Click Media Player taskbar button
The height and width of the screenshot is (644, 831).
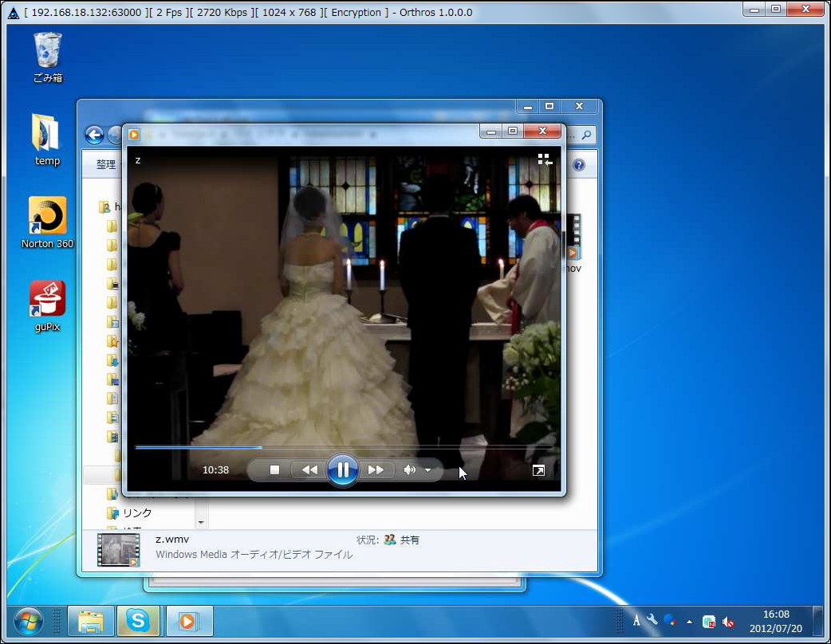click(x=189, y=621)
